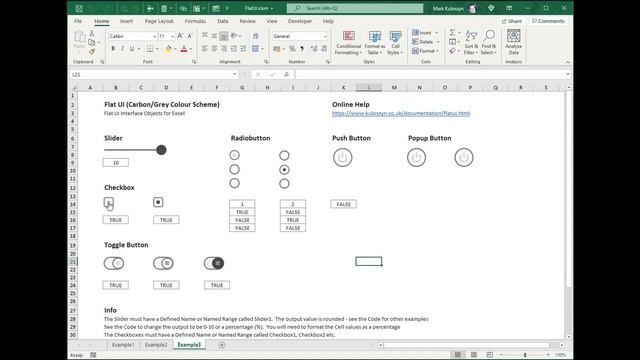Add a new sheet with plus icon
This screenshot has height=360, width=640.
(222, 345)
